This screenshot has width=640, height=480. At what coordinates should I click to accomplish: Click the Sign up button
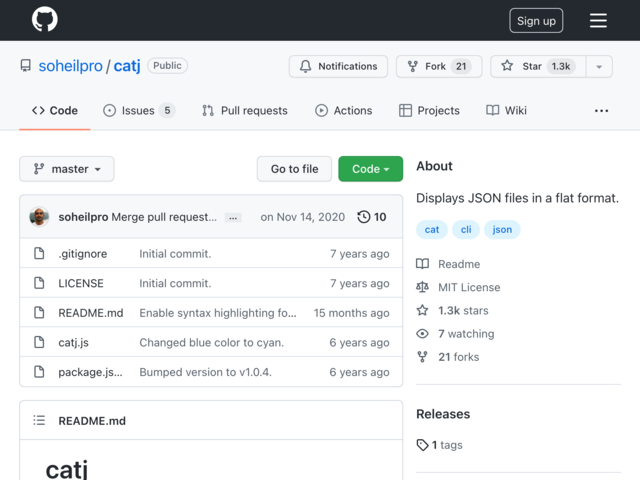tap(536, 21)
